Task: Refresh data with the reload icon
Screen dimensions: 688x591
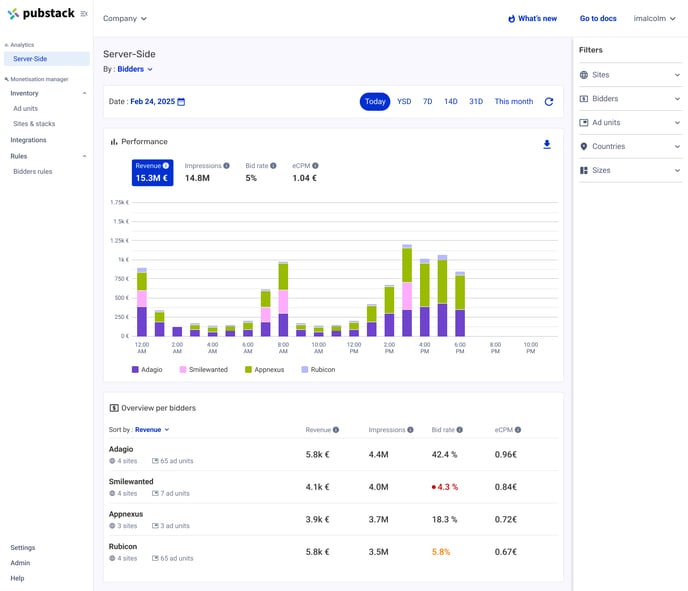Action: pos(548,102)
